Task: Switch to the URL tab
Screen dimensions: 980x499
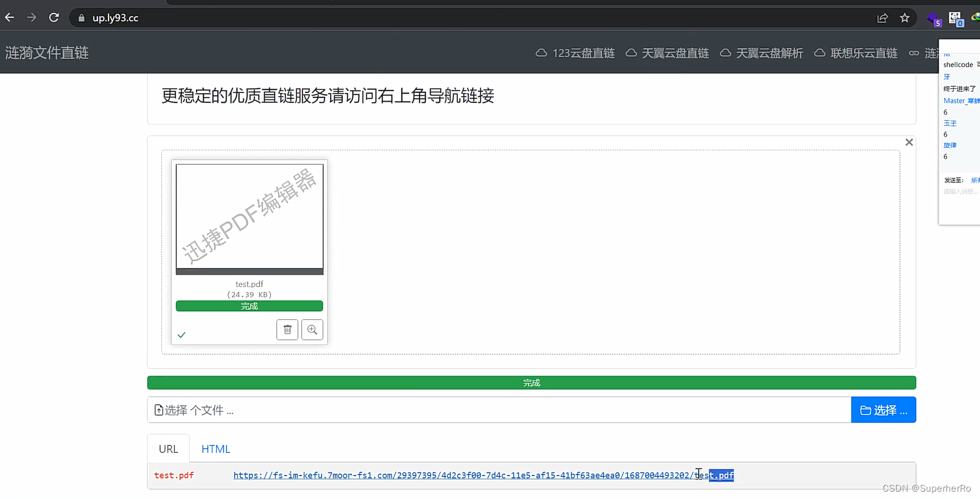Action: [168, 449]
